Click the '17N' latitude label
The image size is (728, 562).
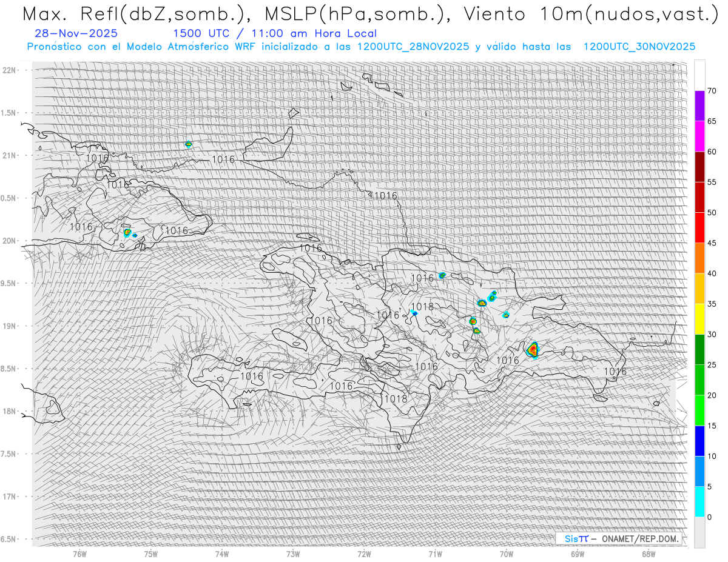tap(10, 497)
